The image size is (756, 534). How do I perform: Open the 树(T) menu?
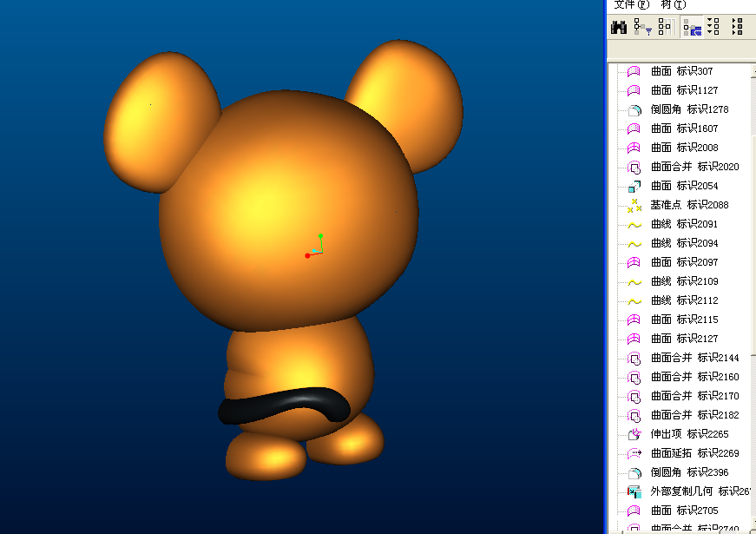point(673,5)
